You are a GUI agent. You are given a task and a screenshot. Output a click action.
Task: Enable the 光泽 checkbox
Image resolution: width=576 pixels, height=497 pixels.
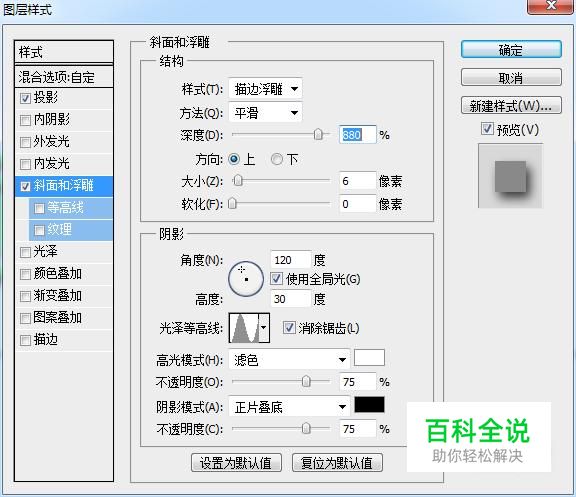pos(25,252)
